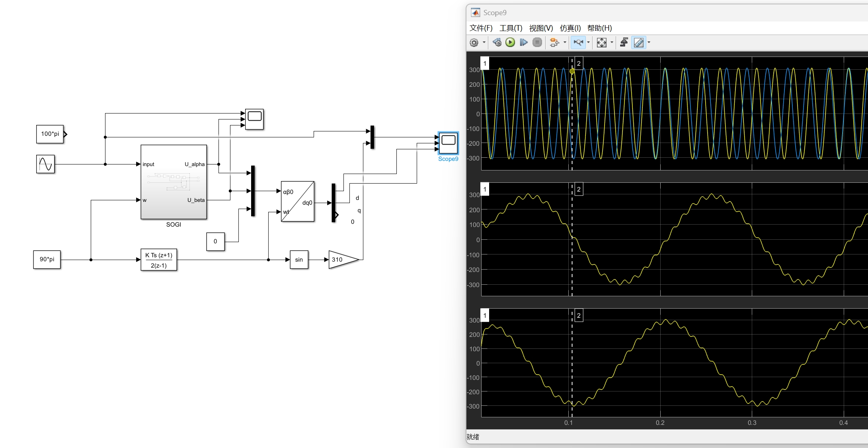Click the Run simulation green button
This screenshot has height=448, width=868.
(x=510, y=43)
